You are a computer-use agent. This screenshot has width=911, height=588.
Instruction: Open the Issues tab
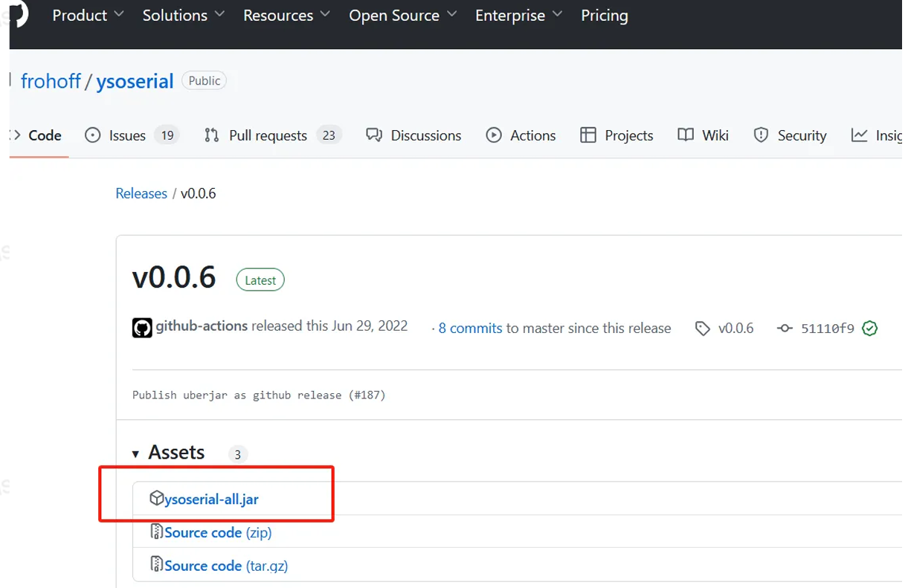[x=132, y=135]
